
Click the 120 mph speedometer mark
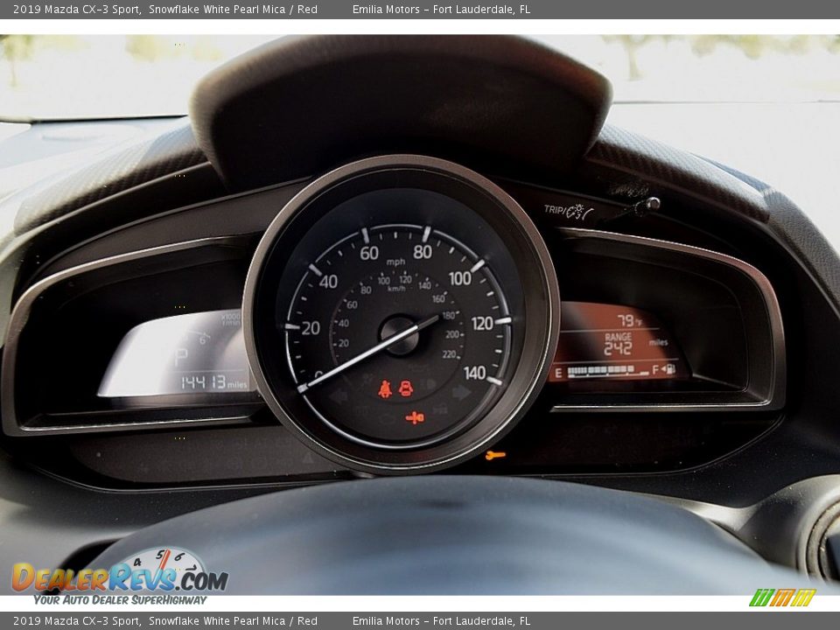pos(482,324)
